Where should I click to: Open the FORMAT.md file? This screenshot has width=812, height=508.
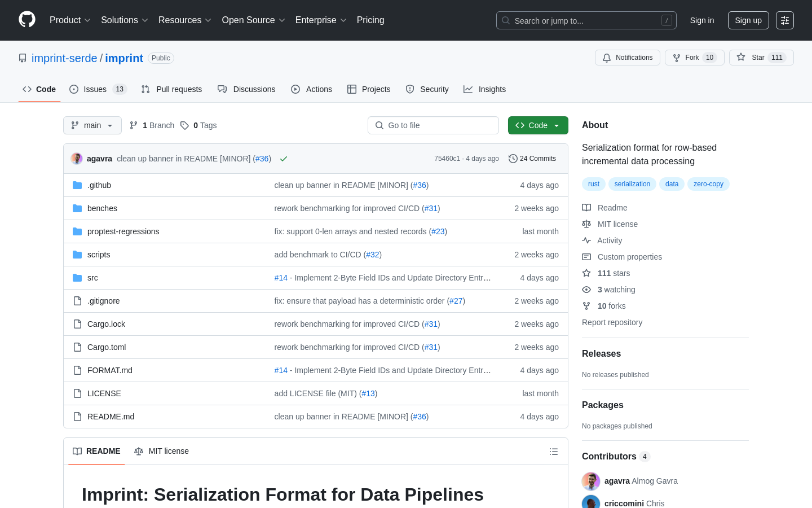(x=110, y=370)
